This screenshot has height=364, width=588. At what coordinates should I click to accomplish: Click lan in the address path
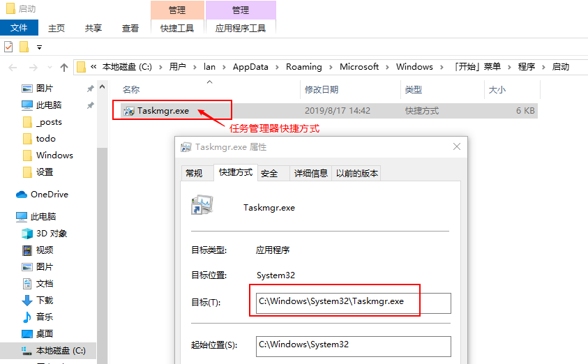click(209, 67)
